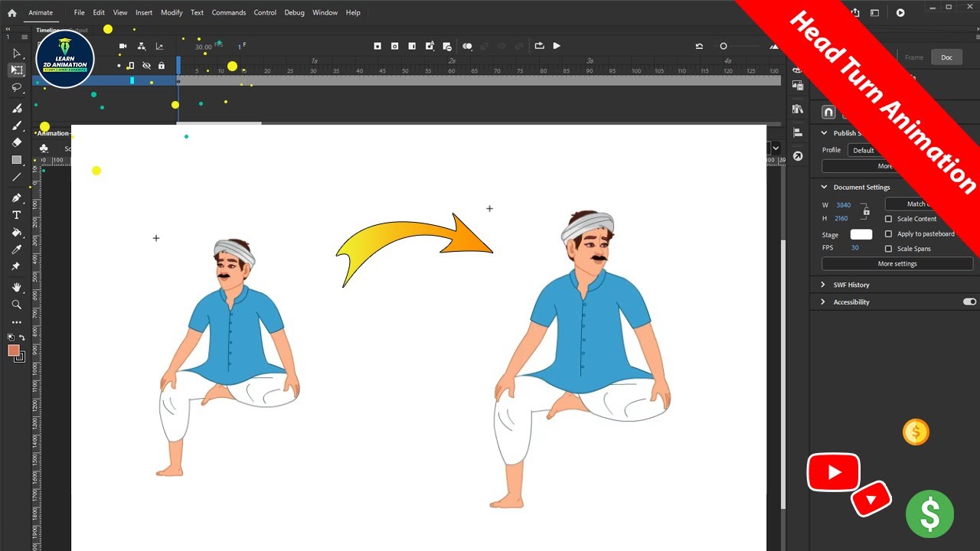Screen dimensions: 980x551
Task: Open the Commands menu
Action: tap(229, 12)
